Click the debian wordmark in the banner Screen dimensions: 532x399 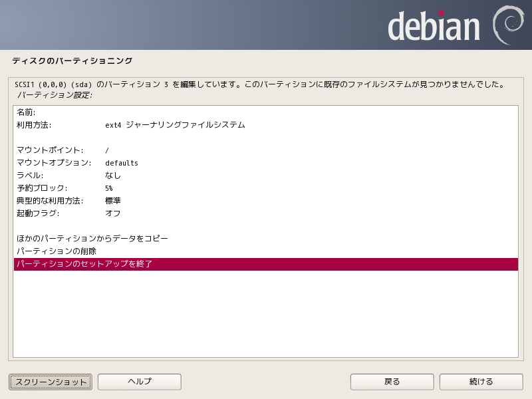coord(434,27)
